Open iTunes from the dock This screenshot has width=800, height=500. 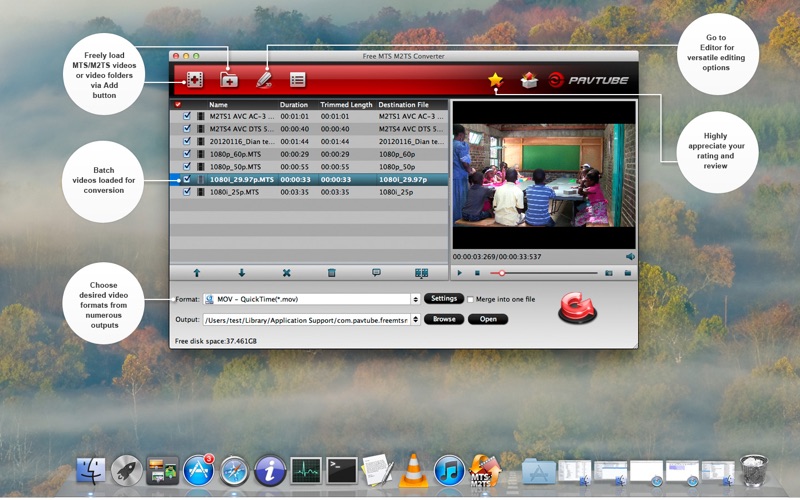[449, 470]
